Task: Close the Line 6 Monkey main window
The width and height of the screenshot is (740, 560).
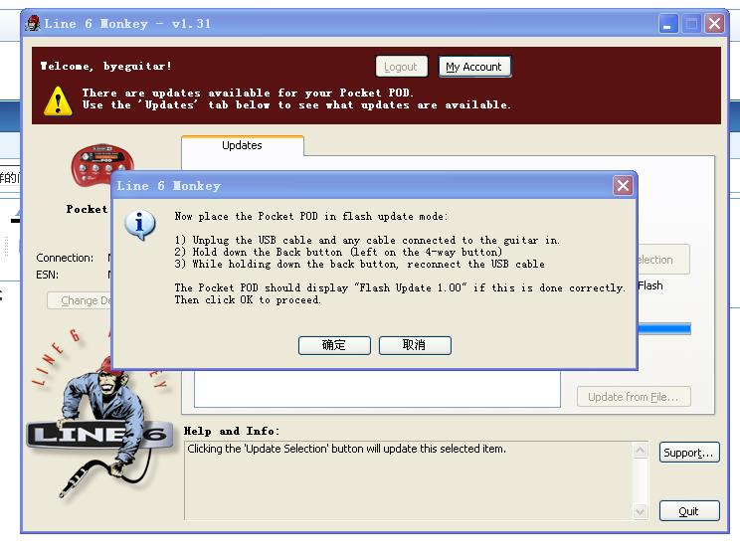Action: [x=714, y=24]
